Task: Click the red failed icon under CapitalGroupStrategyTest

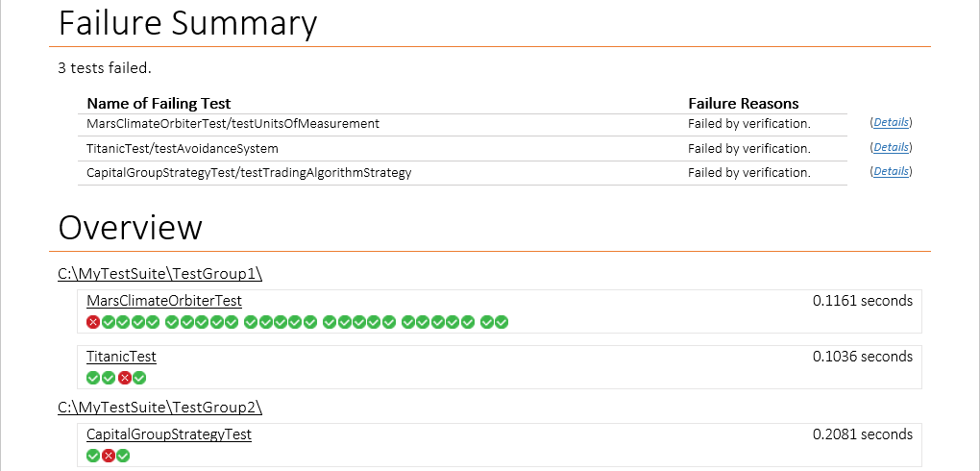Action: coord(109,456)
